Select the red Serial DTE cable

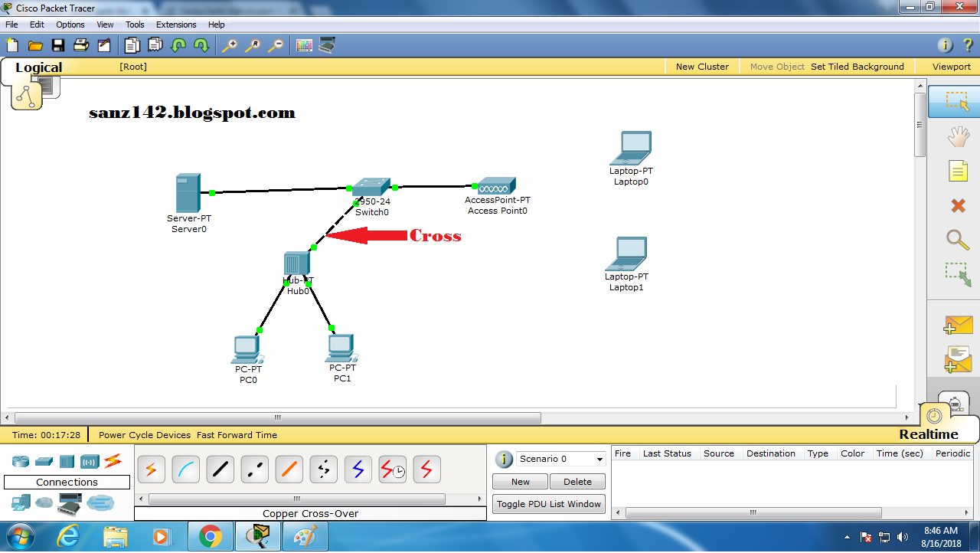click(x=426, y=469)
